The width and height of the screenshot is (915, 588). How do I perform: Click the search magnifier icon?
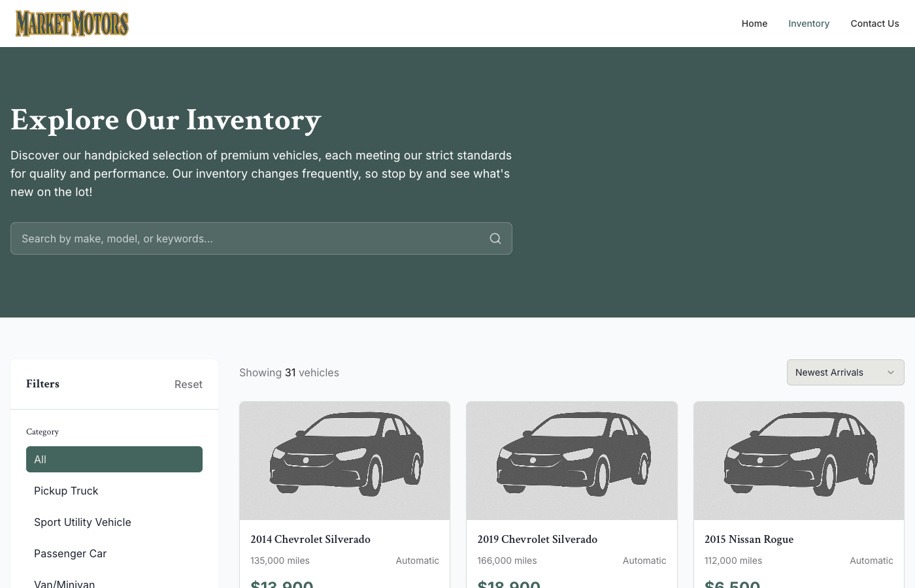click(495, 238)
